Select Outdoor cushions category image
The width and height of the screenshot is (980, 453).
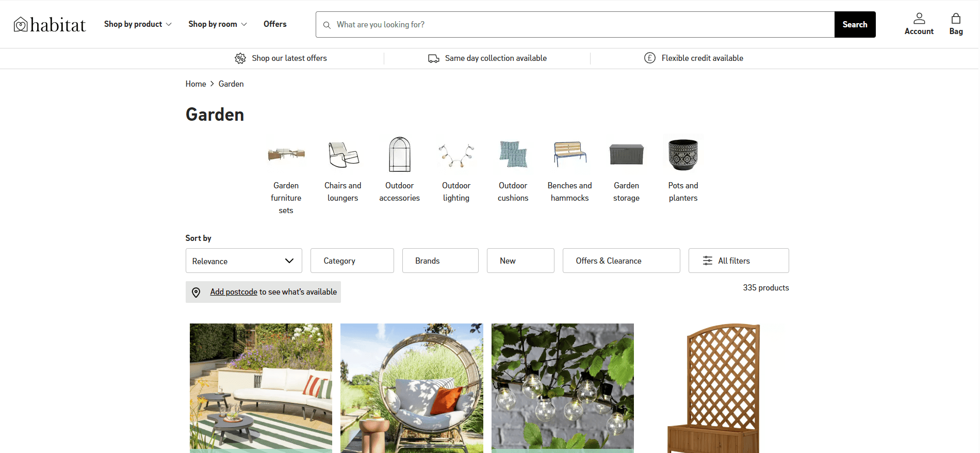click(513, 154)
